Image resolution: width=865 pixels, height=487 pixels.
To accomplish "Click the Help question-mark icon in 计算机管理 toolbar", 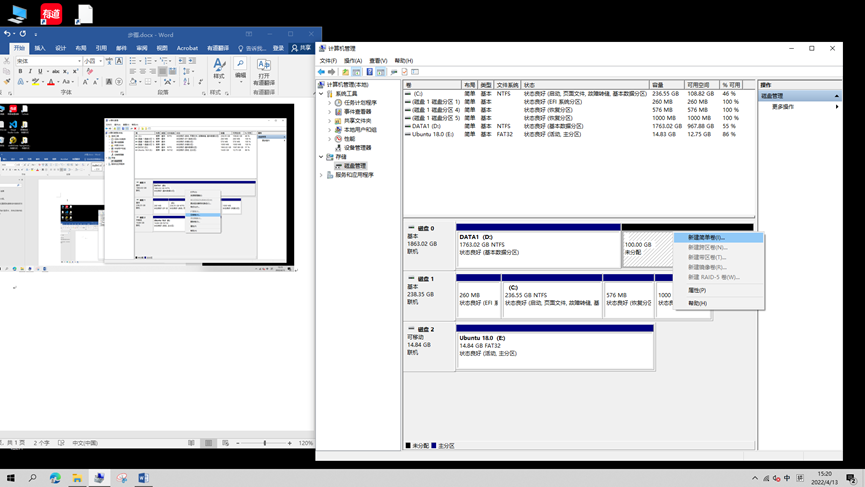I will click(370, 72).
